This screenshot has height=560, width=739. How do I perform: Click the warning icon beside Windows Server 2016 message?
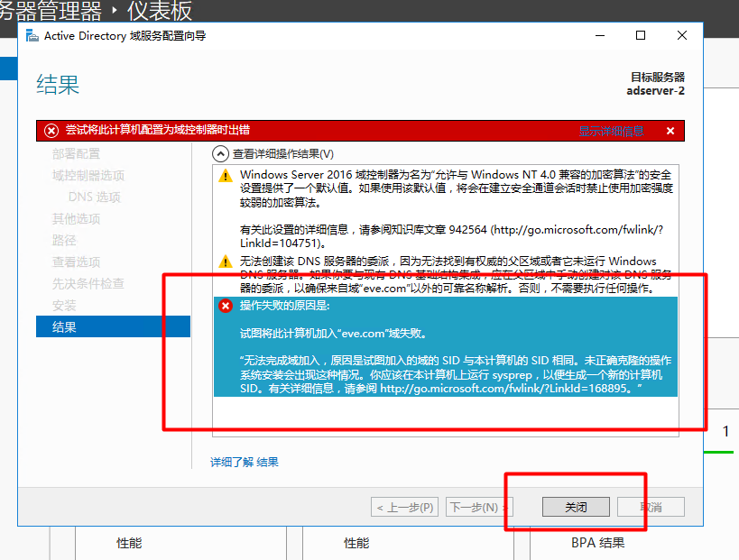click(x=226, y=176)
